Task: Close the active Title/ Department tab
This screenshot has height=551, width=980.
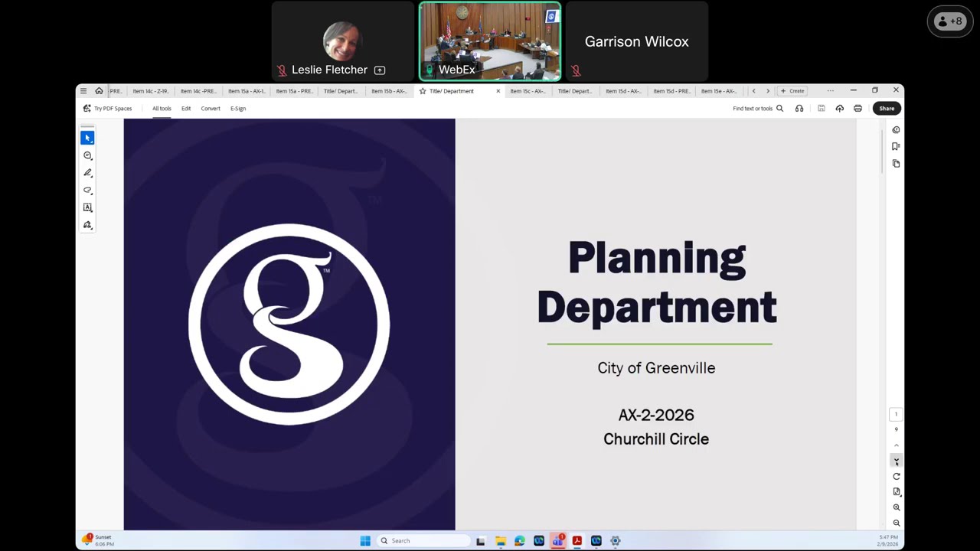Action: (x=498, y=91)
